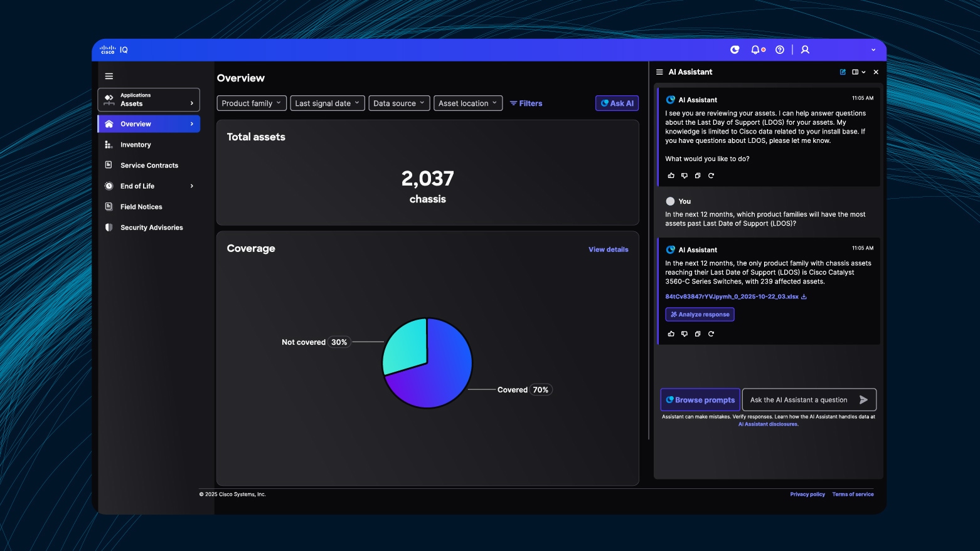This screenshot has height=551, width=980.
Task: Send the AI Assistant question
Action: point(863,400)
